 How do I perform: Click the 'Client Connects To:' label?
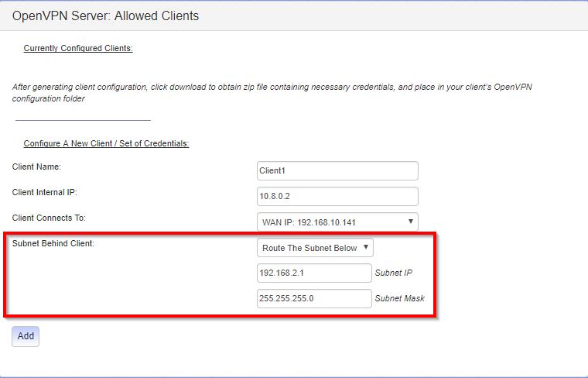(49, 218)
